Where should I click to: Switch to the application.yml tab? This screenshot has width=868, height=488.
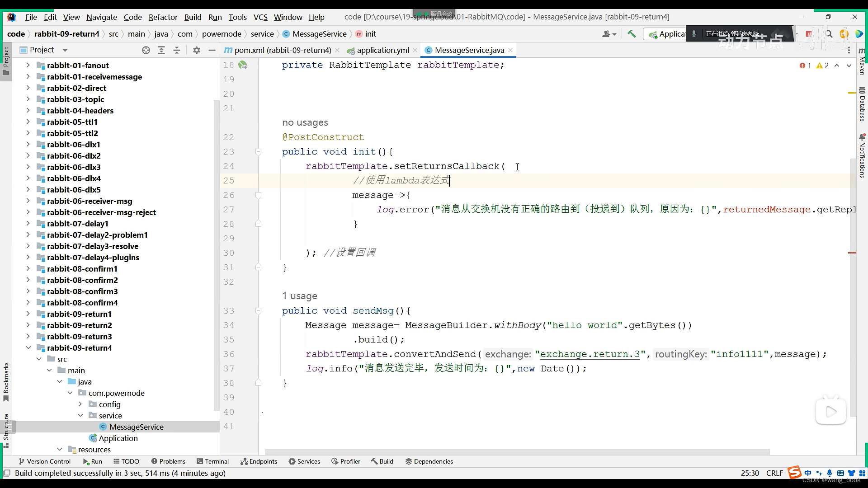point(382,50)
